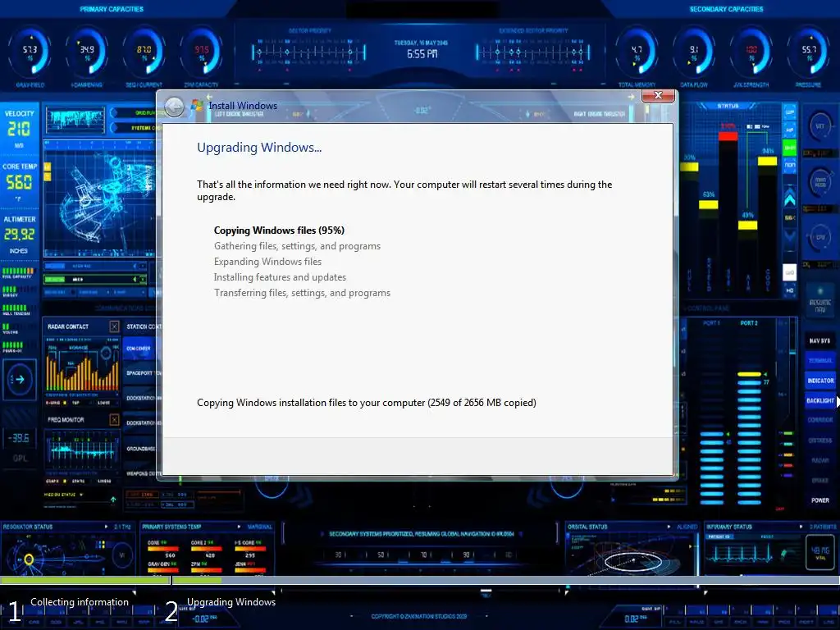Select "Gathering files, settings, and programs" step

(x=297, y=246)
